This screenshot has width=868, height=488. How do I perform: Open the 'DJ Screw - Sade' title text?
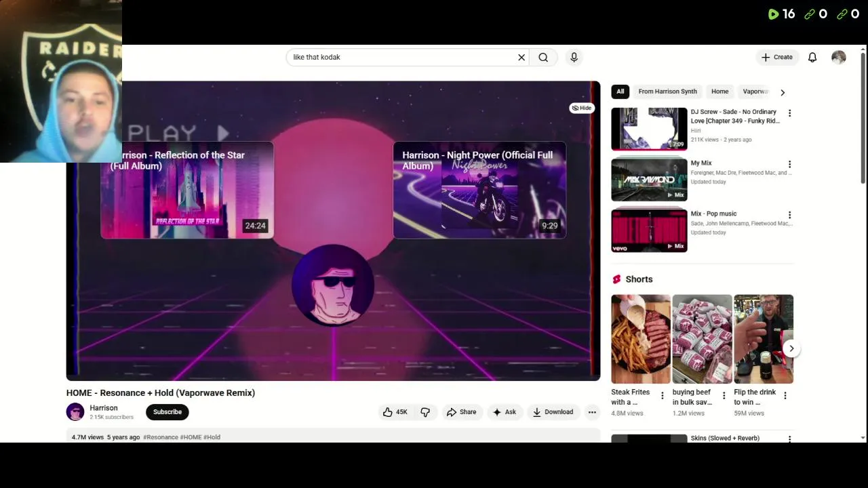pos(735,117)
